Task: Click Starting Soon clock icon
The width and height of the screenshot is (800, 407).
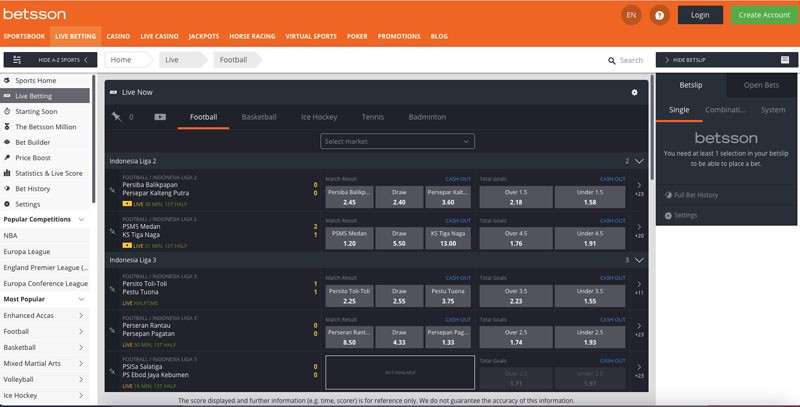Action: (x=7, y=111)
